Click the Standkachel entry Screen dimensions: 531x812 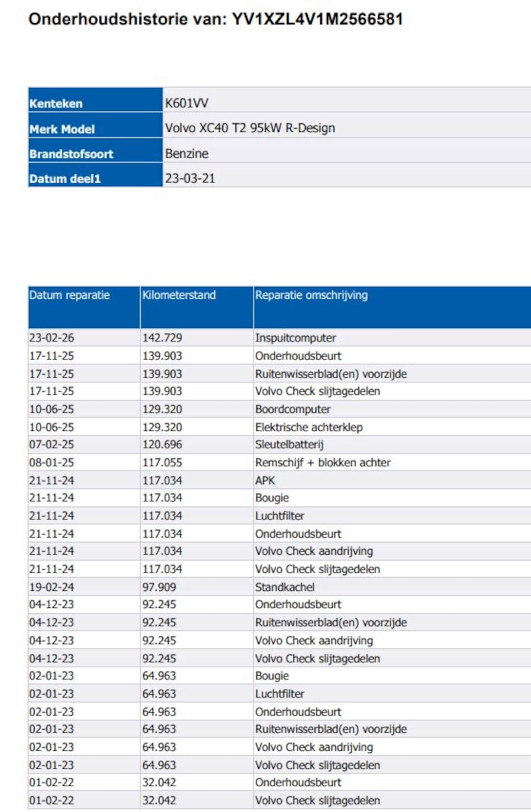[285, 587]
